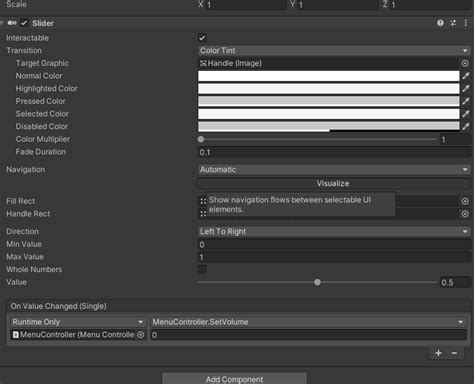Open the Pressed Color swatch

click(x=329, y=101)
